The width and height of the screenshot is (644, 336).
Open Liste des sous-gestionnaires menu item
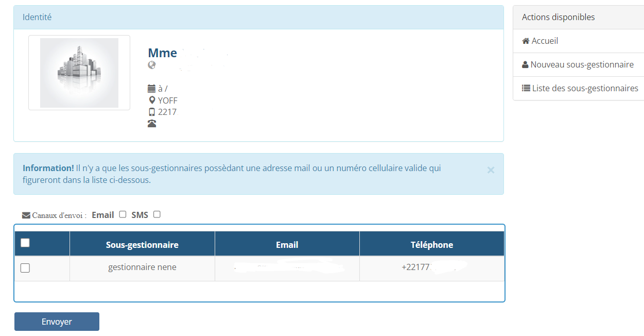585,88
